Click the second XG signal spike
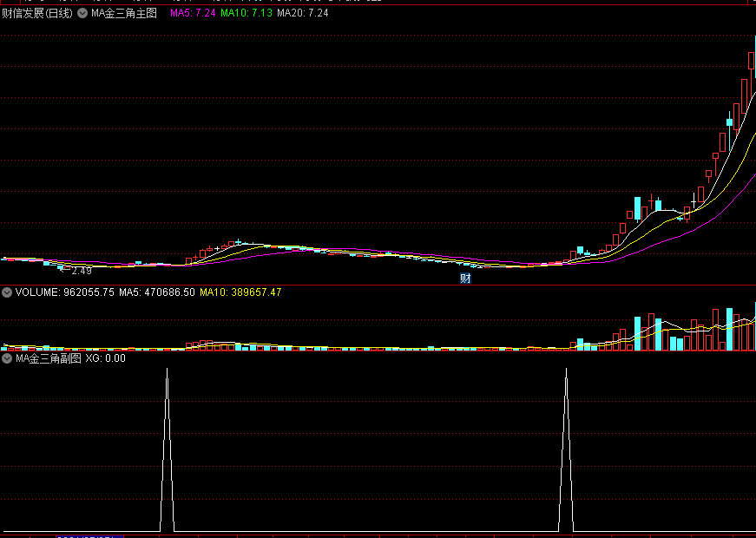Viewport: 756px width, 538px height. [566, 449]
